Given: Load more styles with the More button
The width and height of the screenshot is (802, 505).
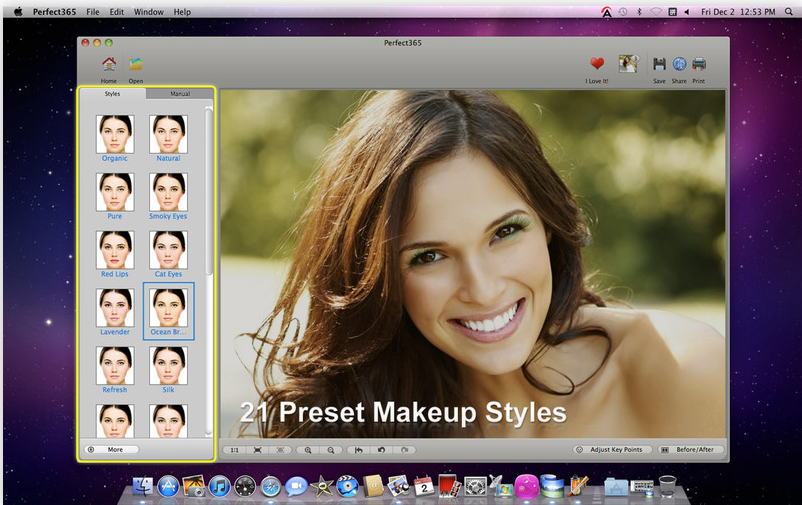Looking at the screenshot, I should 112,449.
